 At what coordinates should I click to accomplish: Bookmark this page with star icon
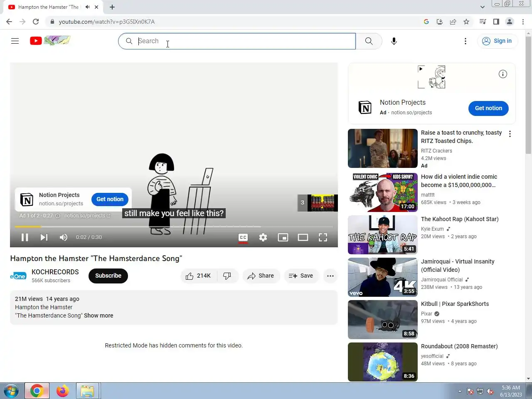point(466,22)
